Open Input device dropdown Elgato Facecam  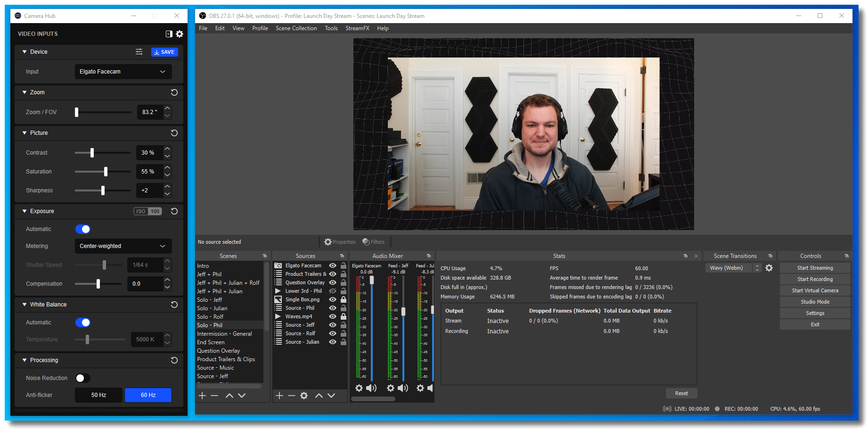pyautogui.click(x=123, y=72)
